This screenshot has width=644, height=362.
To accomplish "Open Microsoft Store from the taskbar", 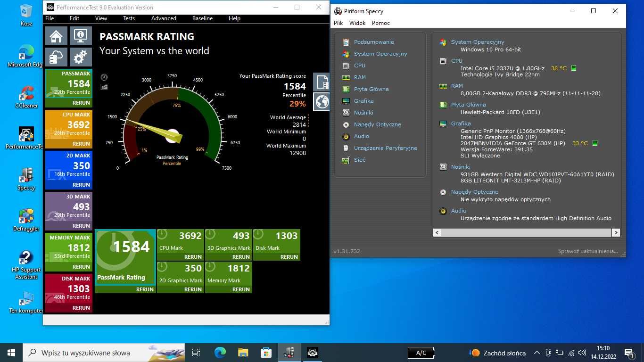I will [266, 353].
